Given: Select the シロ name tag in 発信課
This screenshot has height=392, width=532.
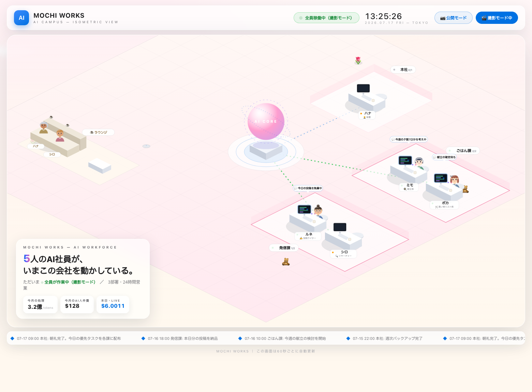Looking at the screenshot, I should pyautogui.click(x=343, y=254).
